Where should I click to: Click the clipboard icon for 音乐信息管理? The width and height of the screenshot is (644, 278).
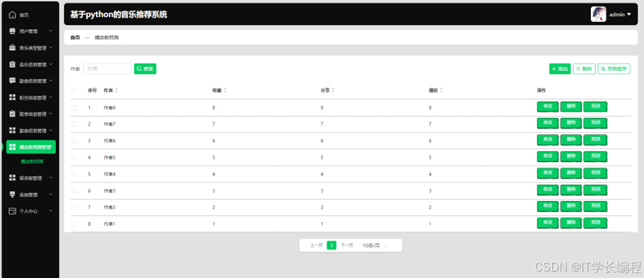(12, 64)
